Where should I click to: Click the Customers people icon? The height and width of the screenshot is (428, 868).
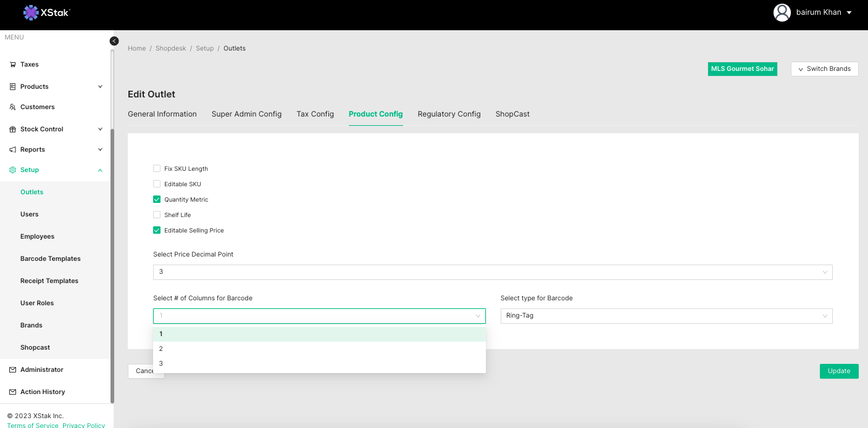pos(13,107)
